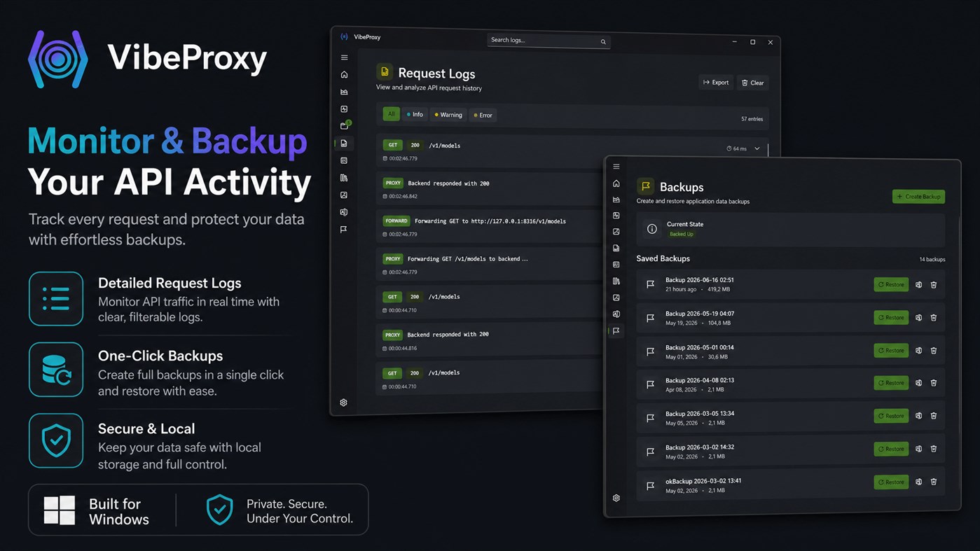
Task: Filter logs by Error
Action: (483, 115)
